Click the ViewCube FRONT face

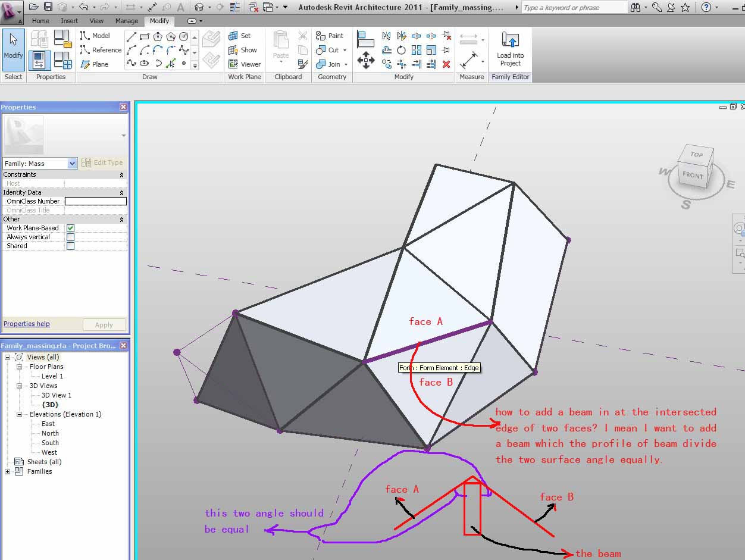693,175
